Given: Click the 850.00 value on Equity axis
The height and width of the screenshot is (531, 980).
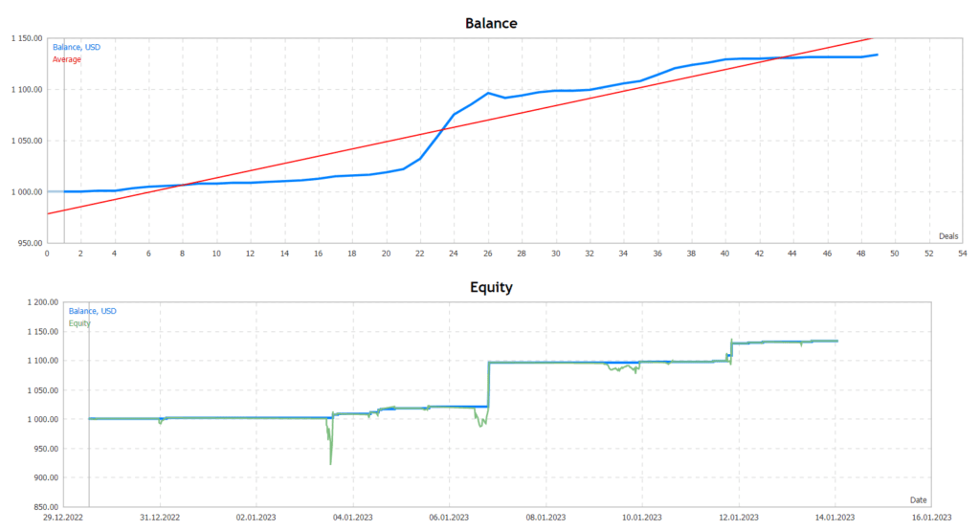Looking at the screenshot, I should [42, 507].
